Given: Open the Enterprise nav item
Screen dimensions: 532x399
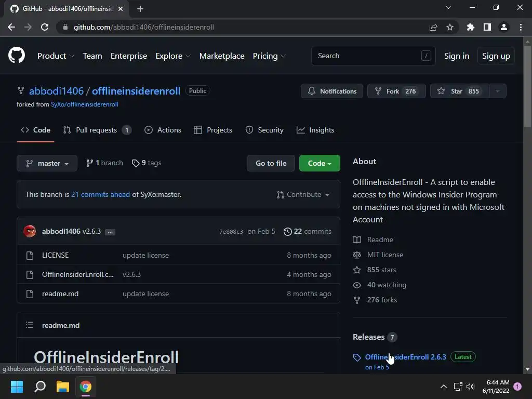Looking at the screenshot, I should [129, 56].
